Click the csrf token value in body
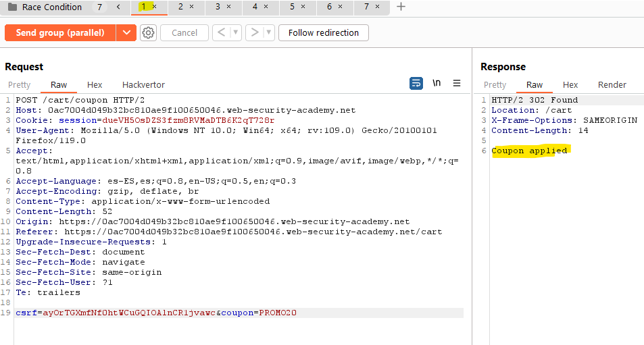The height and width of the screenshot is (345, 644). pyautogui.click(x=129, y=313)
